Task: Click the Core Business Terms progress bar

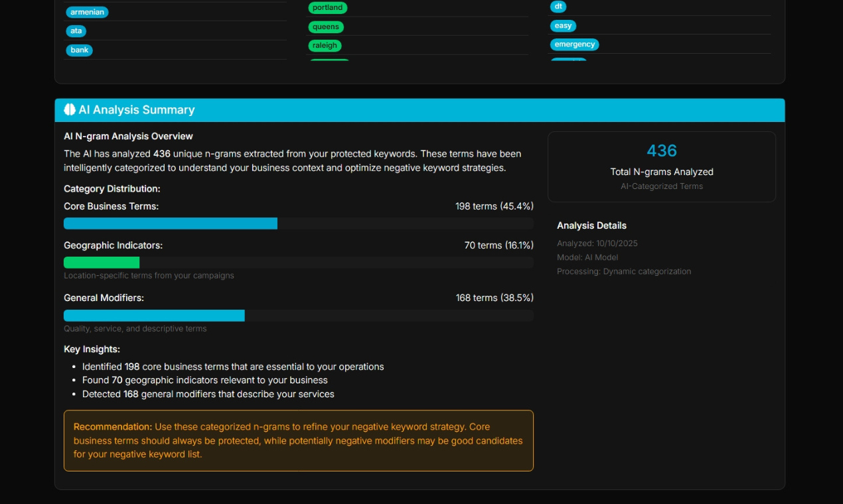Action: 171,223
